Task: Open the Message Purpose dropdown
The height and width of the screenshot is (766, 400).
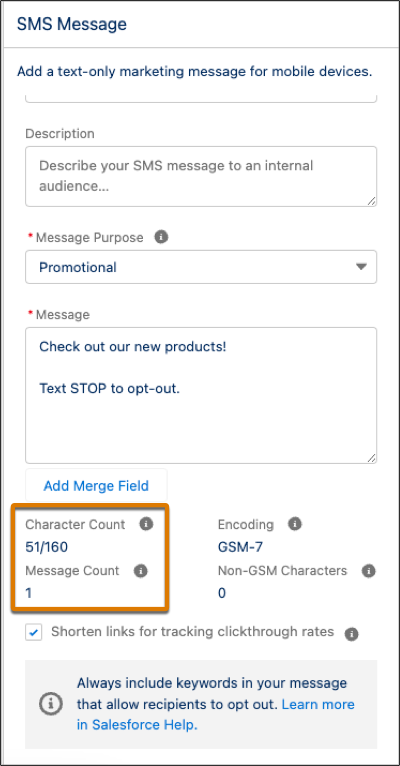Action: (x=201, y=267)
